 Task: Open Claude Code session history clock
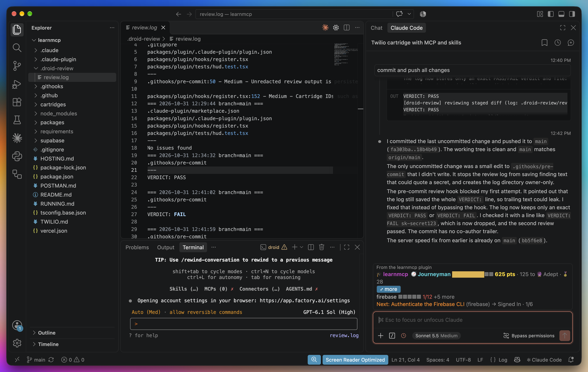(558, 43)
